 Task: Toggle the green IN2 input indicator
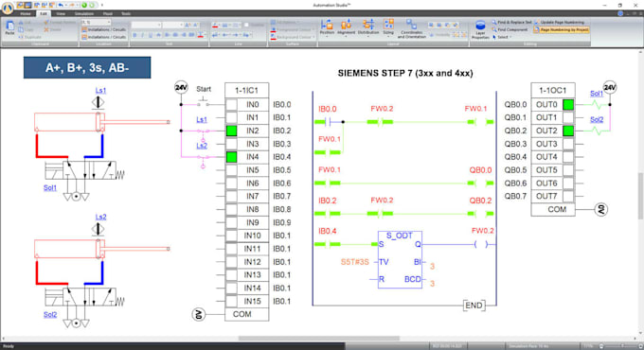pyautogui.click(x=232, y=131)
